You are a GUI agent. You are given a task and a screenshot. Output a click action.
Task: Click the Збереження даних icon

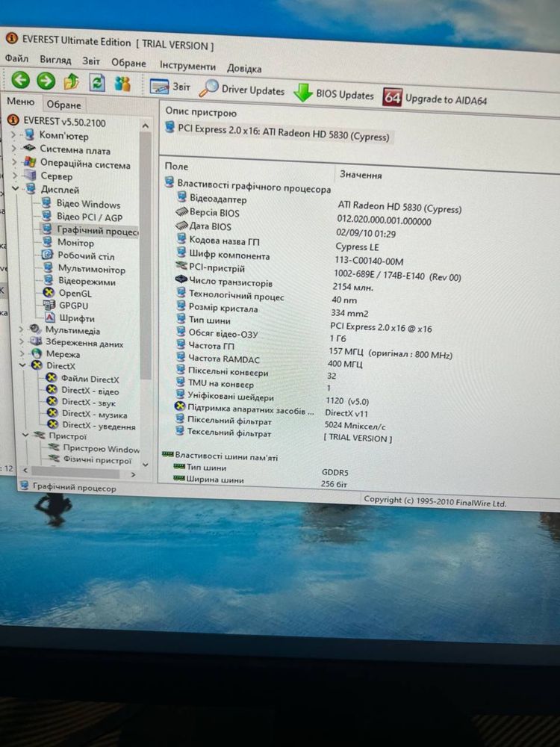(x=36, y=341)
